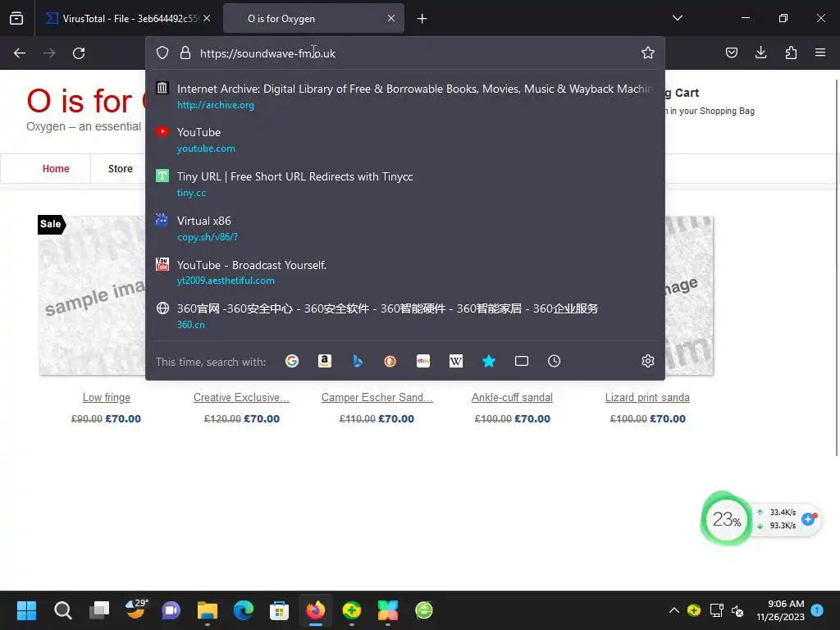
Task: Open tracking protection shield icon
Action: coord(162,52)
